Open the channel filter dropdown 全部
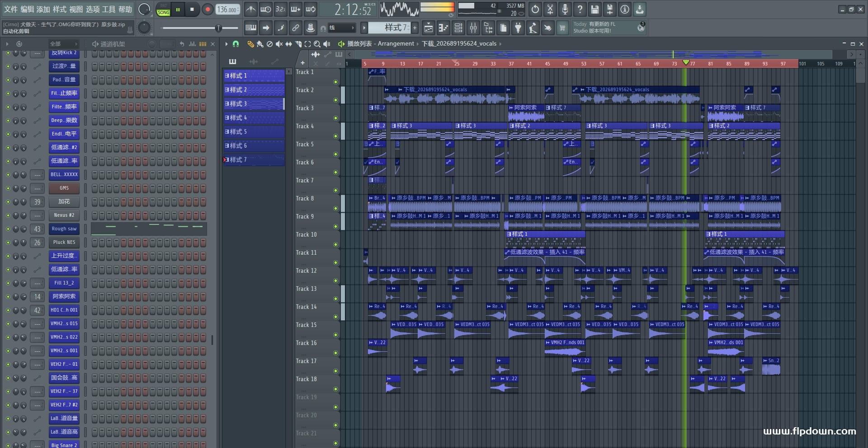Viewport: 868px width, 448px height. click(x=64, y=44)
